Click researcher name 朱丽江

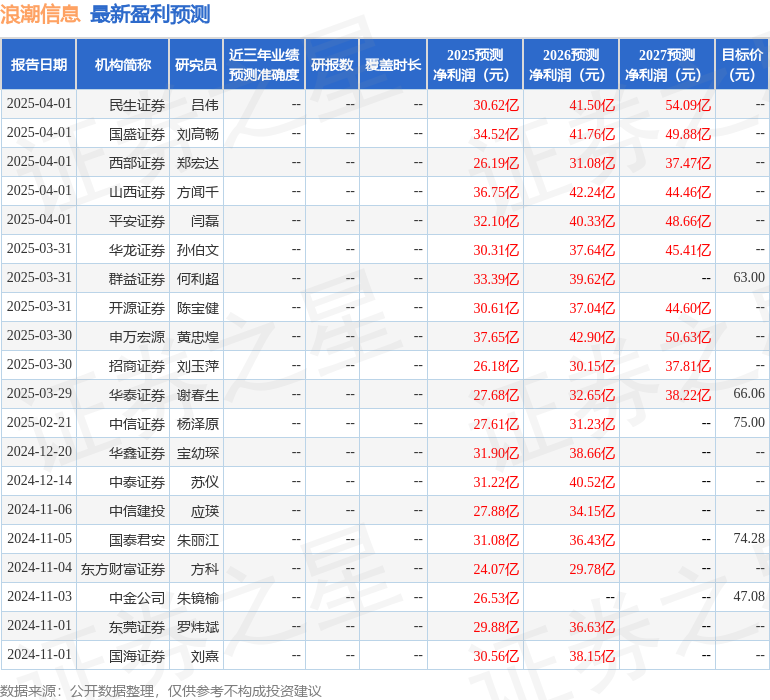[x=198, y=540]
